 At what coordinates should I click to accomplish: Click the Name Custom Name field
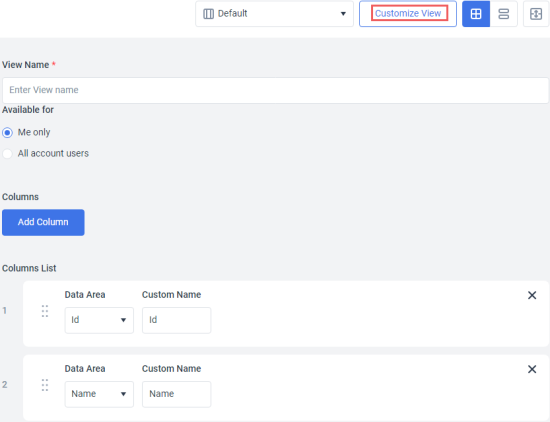pos(176,394)
